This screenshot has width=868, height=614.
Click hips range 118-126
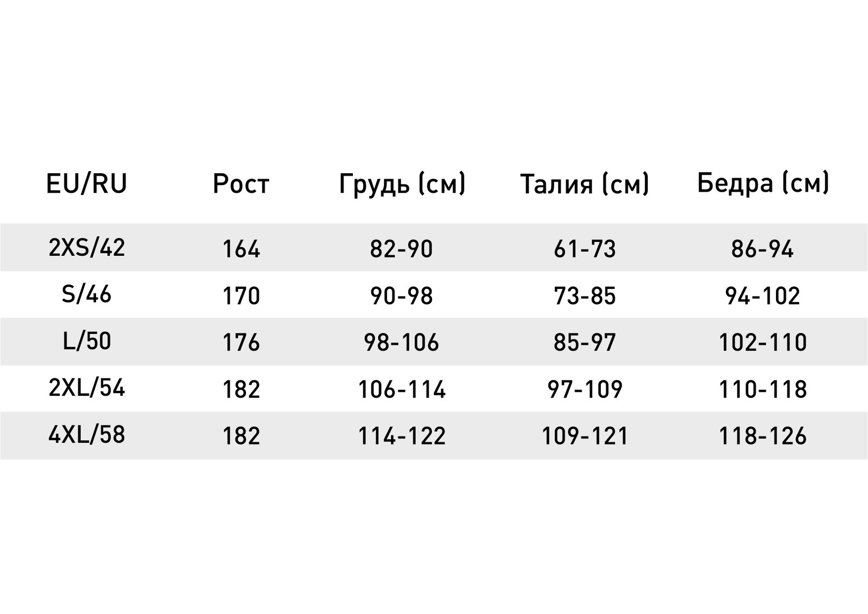point(763,436)
